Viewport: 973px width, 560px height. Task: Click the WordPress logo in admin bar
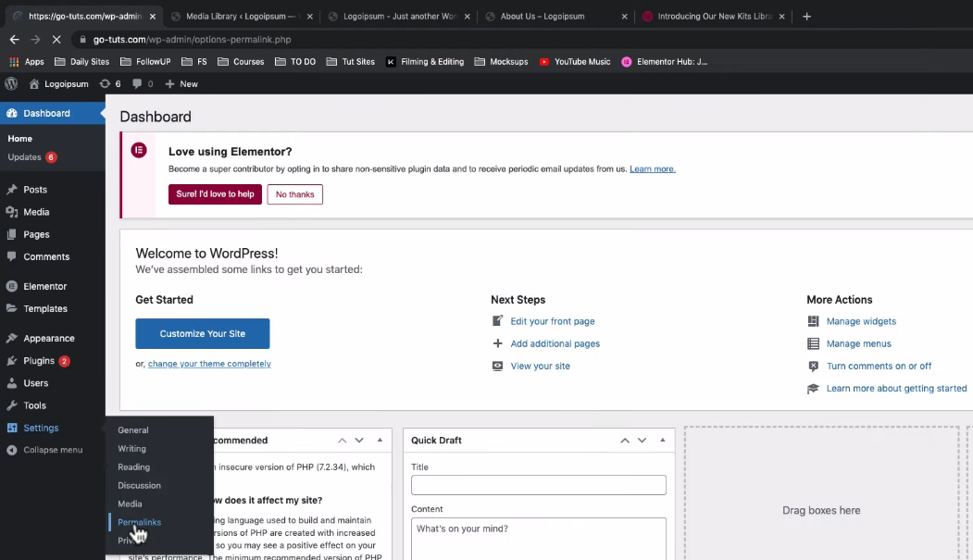point(11,83)
